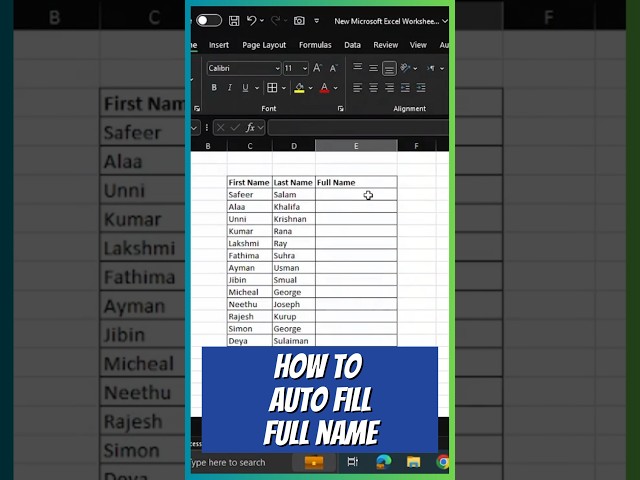640x480 pixels.
Task: Select cell containing Krishnan
Action: [294, 219]
